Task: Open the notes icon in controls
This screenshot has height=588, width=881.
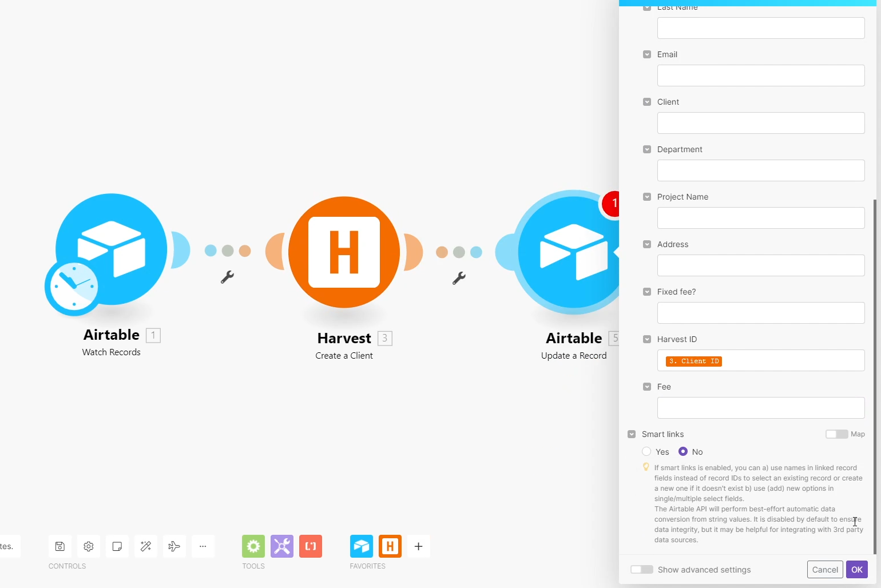Action: pos(117,546)
